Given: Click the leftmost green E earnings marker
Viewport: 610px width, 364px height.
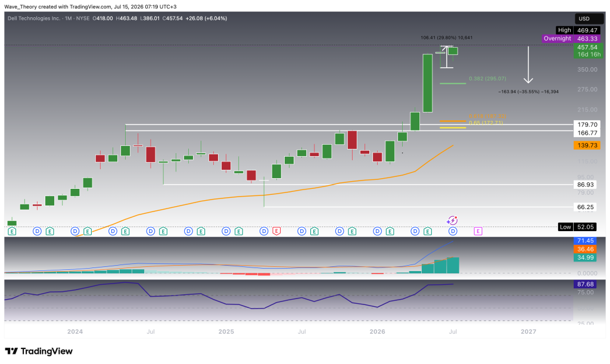Looking at the screenshot, I should pyautogui.click(x=12, y=231).
